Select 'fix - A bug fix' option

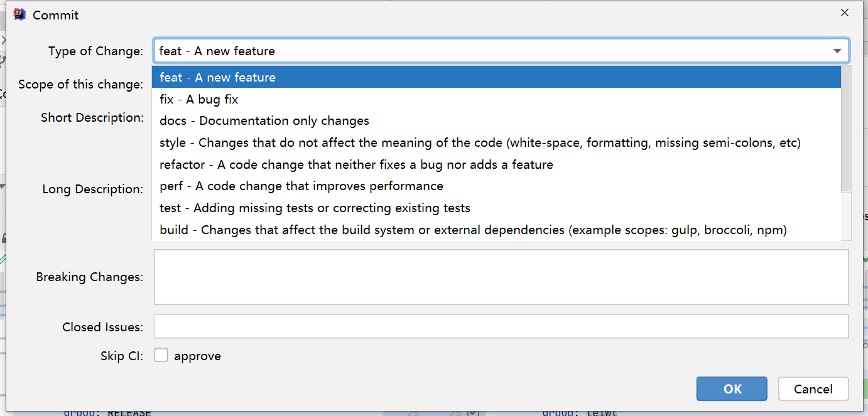click(x=199, y=99)
